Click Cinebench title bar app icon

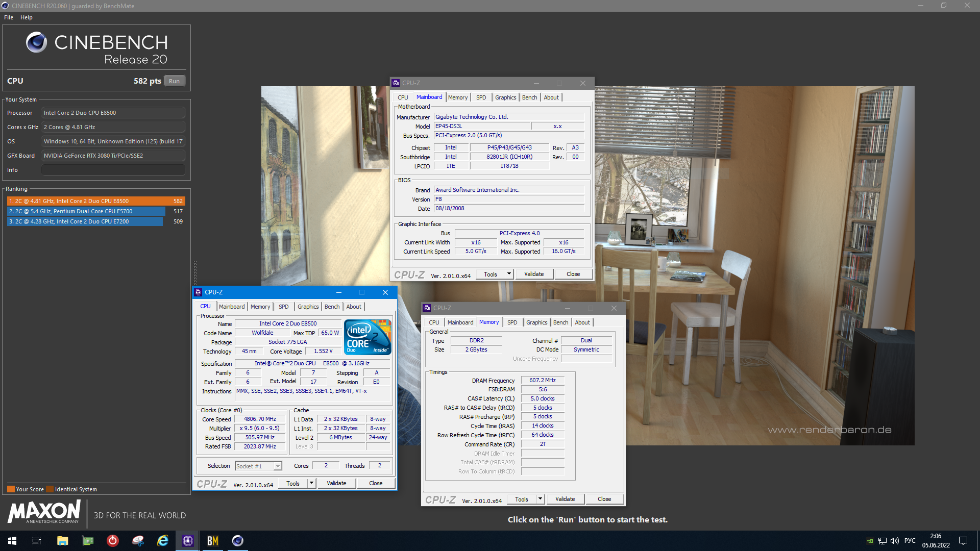5,6
